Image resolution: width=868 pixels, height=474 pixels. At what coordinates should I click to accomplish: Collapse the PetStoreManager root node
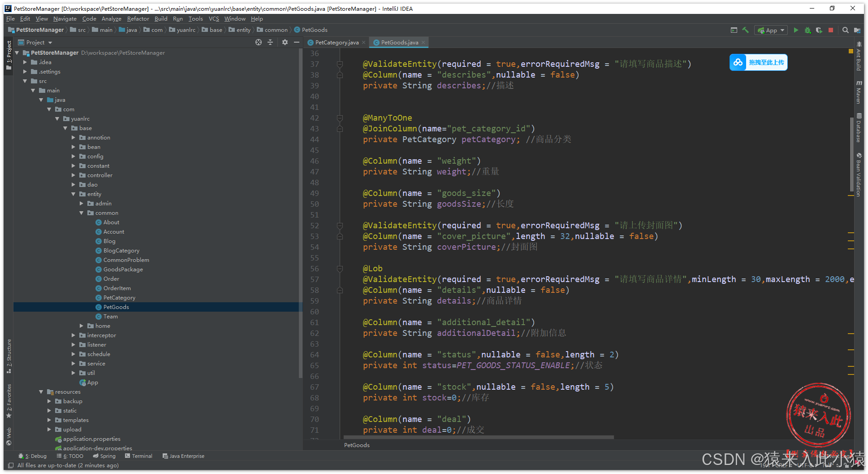coord(17,53)
